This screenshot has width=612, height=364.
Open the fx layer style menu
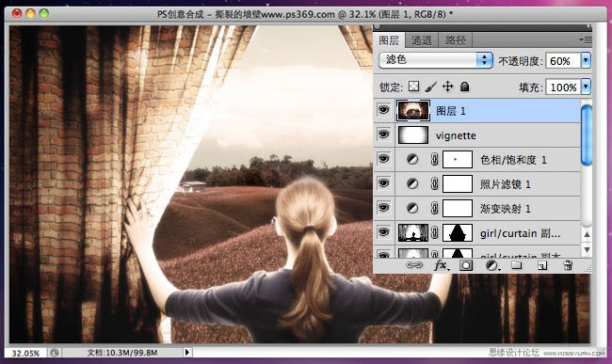[x=441, y=265]
